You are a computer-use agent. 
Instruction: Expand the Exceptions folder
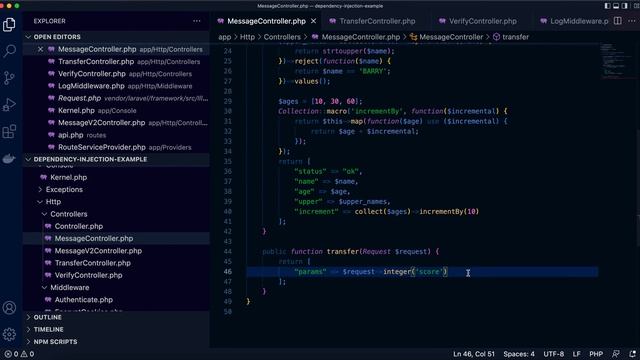(64, 189)
